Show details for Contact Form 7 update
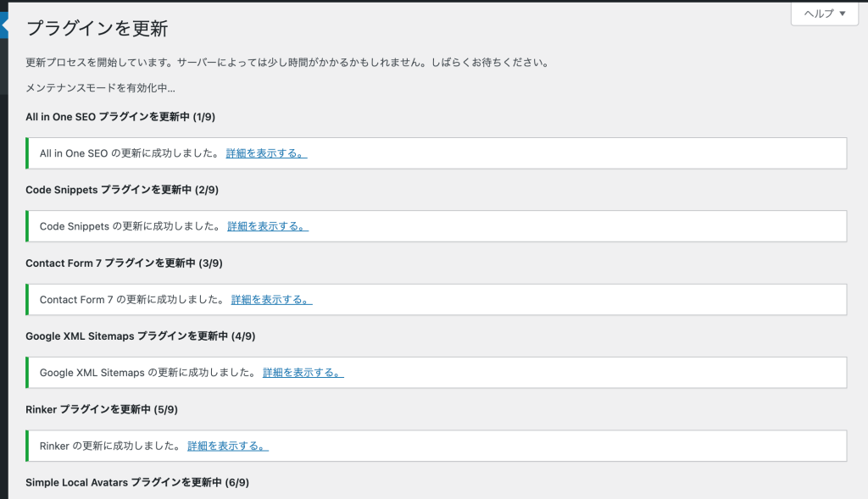 click(x=271, y=300)
